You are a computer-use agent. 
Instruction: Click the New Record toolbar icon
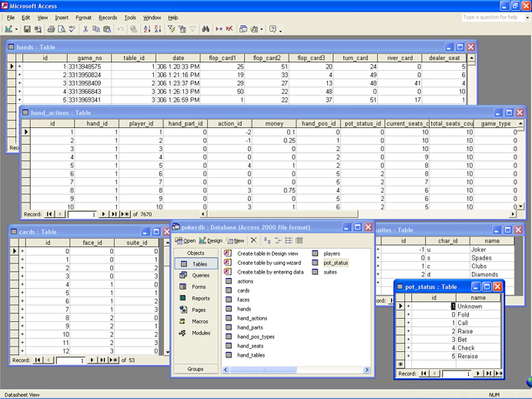click(x=219, y=29)
